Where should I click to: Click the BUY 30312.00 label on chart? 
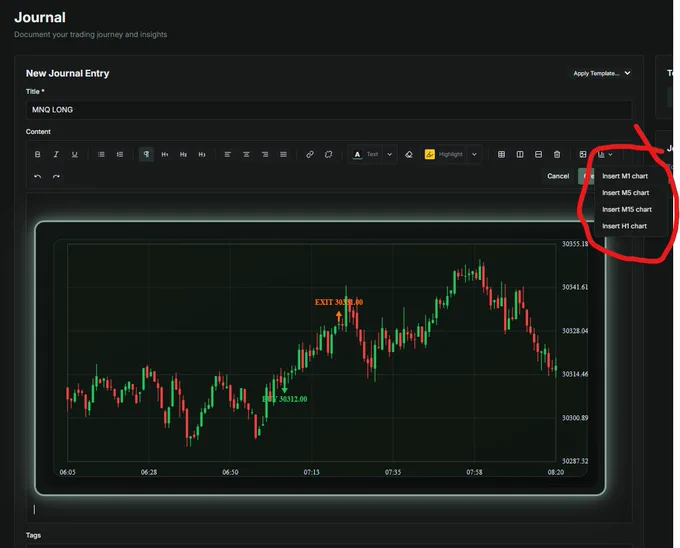[x=285, y=399]
